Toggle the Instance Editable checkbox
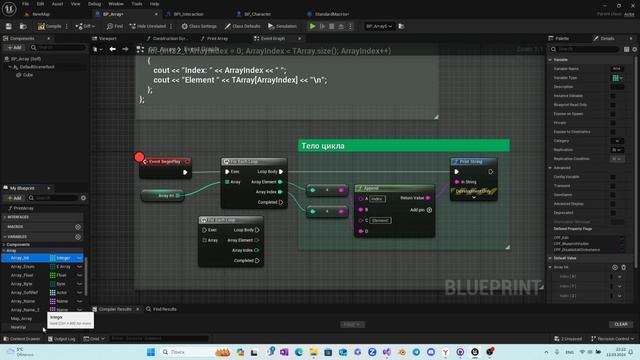The height and width of the screenshot is (360, 640). [x=613, y=96]
